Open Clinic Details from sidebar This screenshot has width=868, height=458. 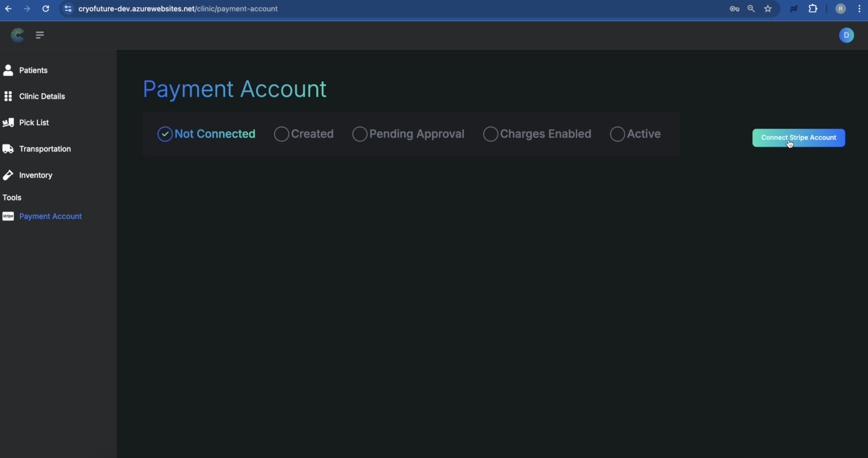pos(8,96)
